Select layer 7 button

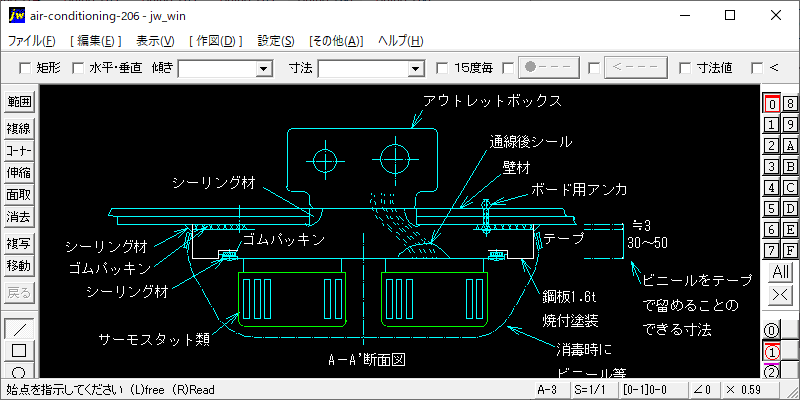click(x=772, y=251)
